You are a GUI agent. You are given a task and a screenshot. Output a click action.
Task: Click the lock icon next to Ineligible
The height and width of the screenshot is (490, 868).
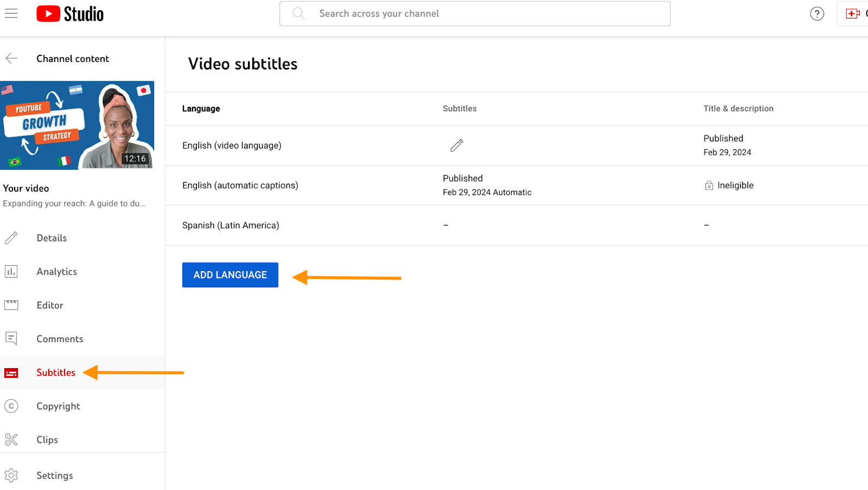(x=709, y=185)
